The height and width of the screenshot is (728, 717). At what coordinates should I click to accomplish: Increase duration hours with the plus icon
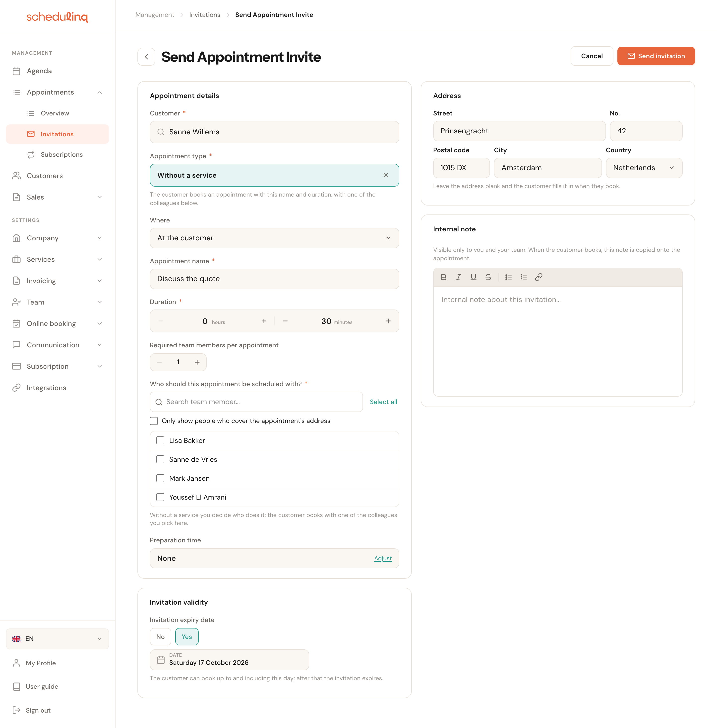[x=264, y=321]
